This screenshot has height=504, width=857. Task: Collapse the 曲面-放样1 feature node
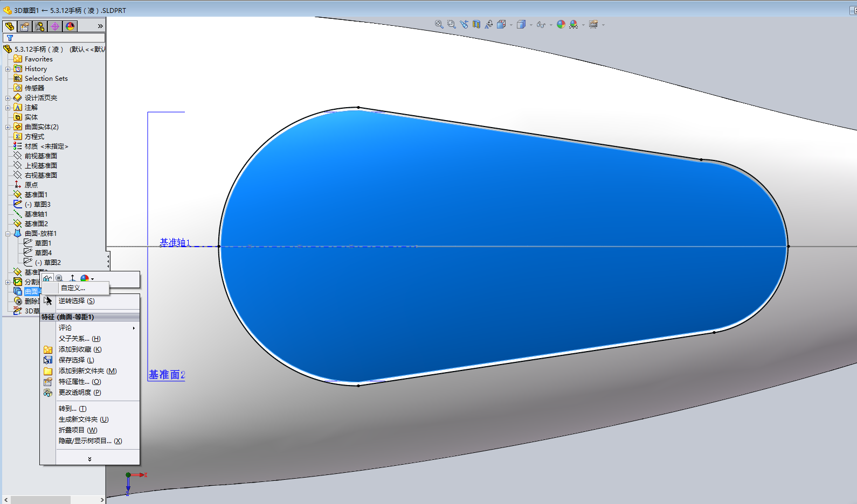point(8,234)
